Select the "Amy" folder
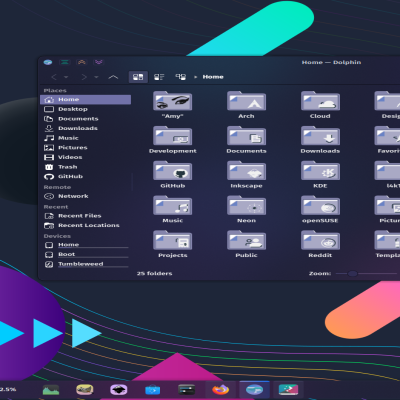Image resolution: width=400 pixels, height=400 pixels. (x=173, y=105)
